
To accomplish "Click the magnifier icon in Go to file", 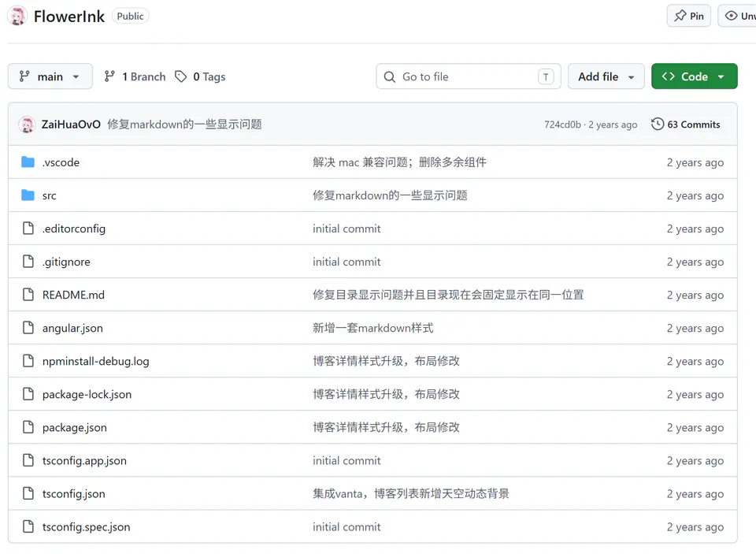I will [x=389, y=76].
